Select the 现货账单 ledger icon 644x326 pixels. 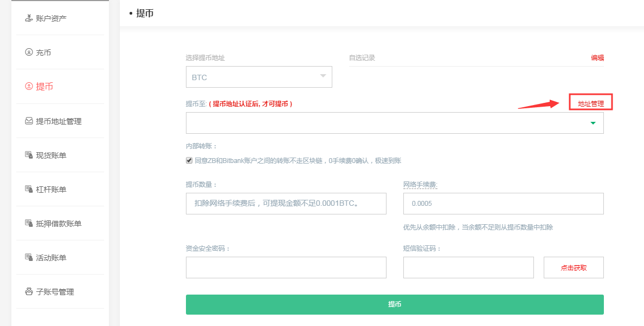tap(28, 154)
